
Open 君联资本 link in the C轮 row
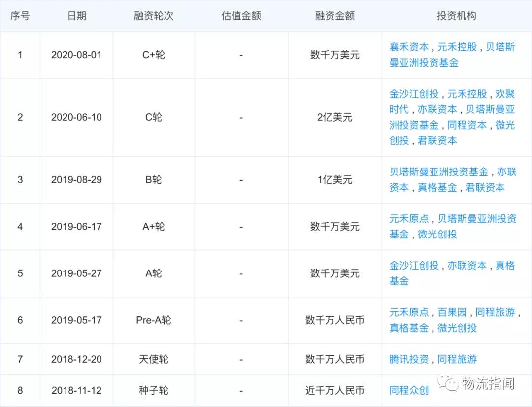(437, 141)
